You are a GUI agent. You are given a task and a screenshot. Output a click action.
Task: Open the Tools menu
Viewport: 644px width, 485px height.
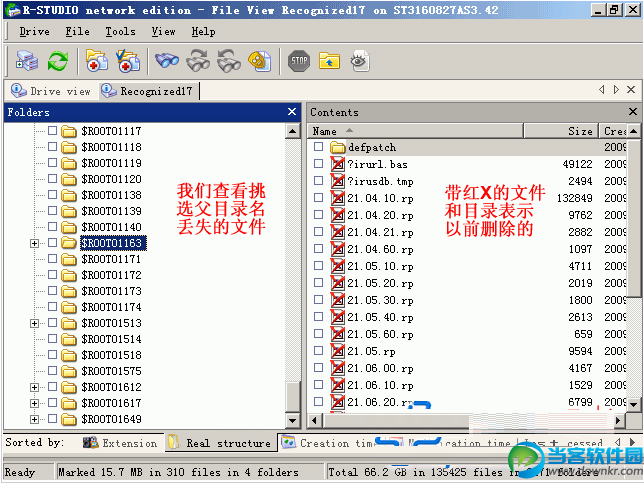coord(120,32)
